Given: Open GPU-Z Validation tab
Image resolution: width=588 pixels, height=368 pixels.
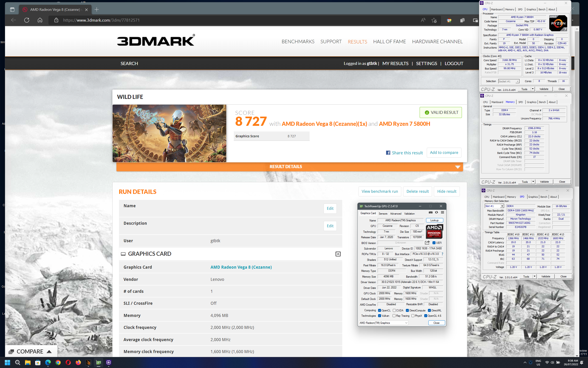Looking at the screenshot, I should pos(409,213).
